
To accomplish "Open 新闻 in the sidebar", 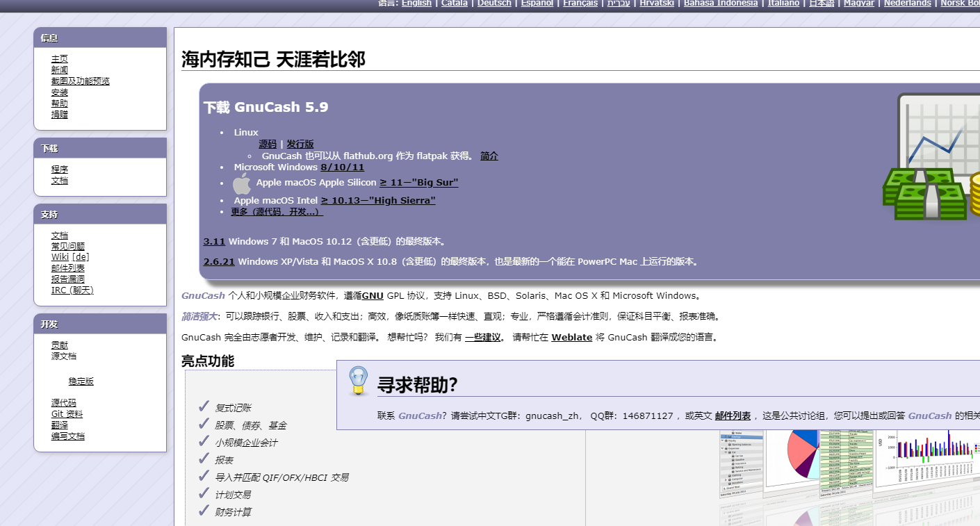I will tap(60, 70).
